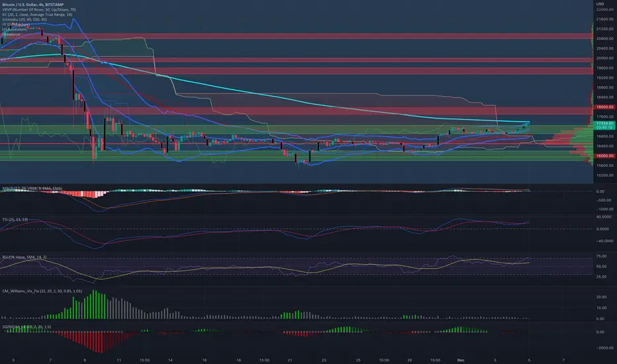Image resolution: width=617 pixels, height=364 pixels.
Task: Click the TSI (25, 13, 13) label
Action: pos(15,219)
